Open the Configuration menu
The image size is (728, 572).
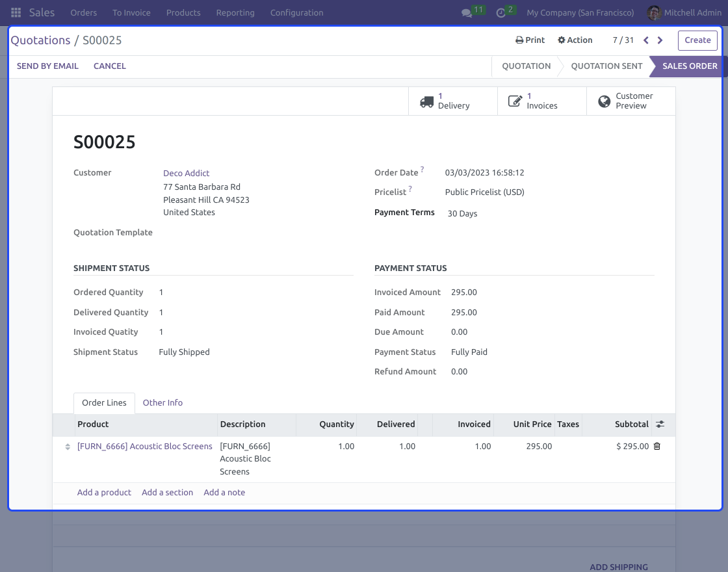(296, 13)
